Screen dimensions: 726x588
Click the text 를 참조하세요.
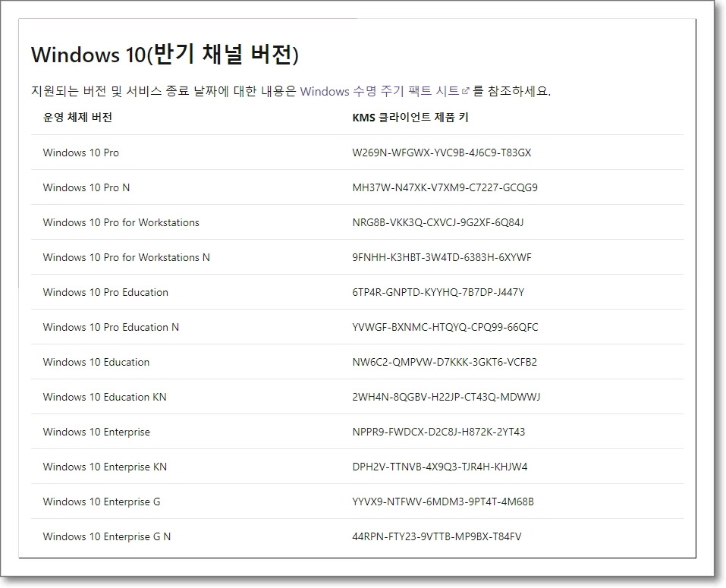[x=511, y=91]
